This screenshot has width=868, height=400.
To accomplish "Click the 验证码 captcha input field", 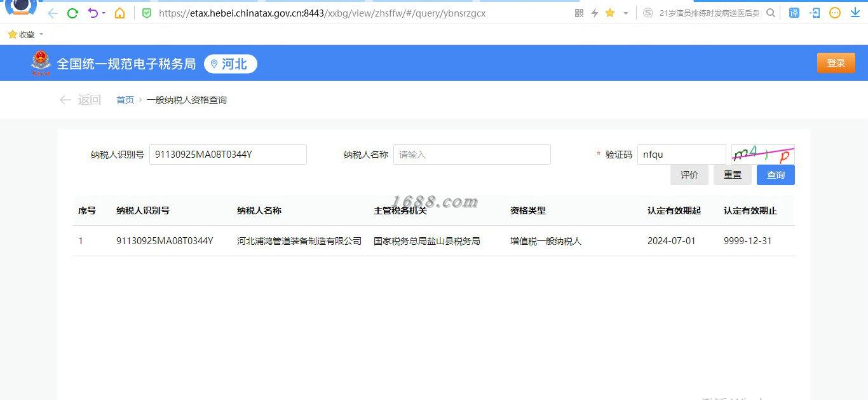I will 682,155.
